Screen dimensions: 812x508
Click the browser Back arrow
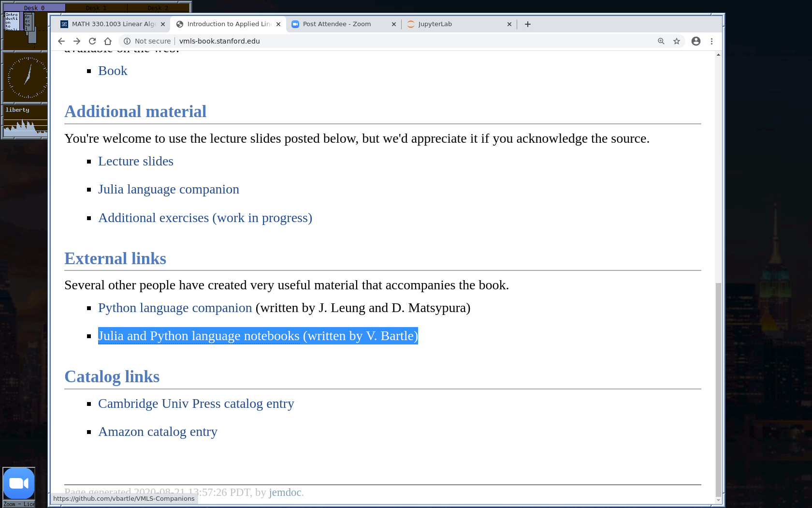click(61, 41)
